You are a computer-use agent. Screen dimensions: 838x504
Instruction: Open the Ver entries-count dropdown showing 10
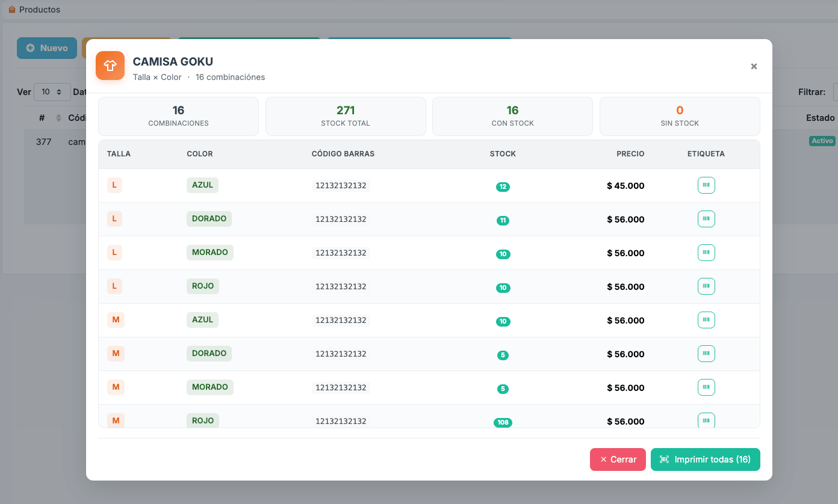pos(52,92)
